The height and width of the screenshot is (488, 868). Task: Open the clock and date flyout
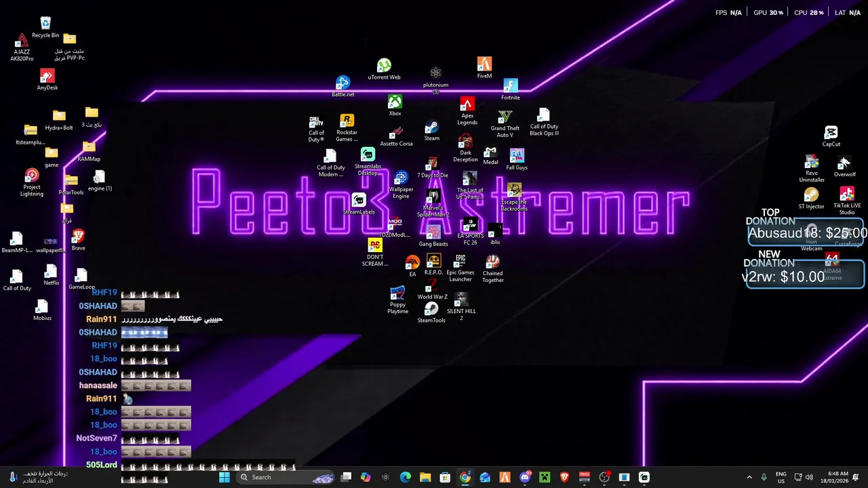click(833, 477)
